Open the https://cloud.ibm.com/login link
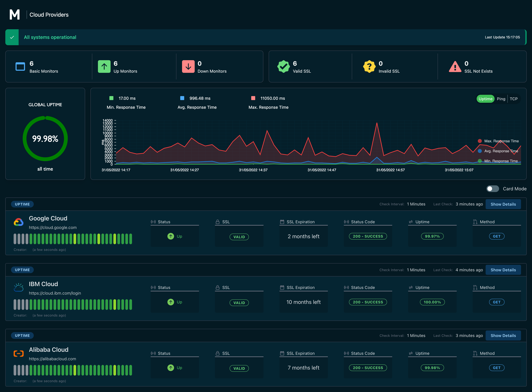 click(x=55, y=293)
